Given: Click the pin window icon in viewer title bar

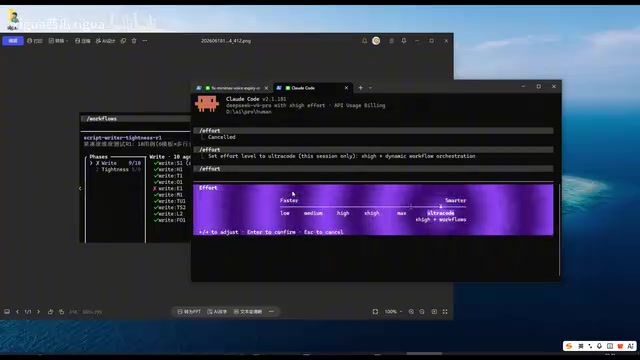Looking at the screenshot, I should pyautogui.click(x=404, y=41).
